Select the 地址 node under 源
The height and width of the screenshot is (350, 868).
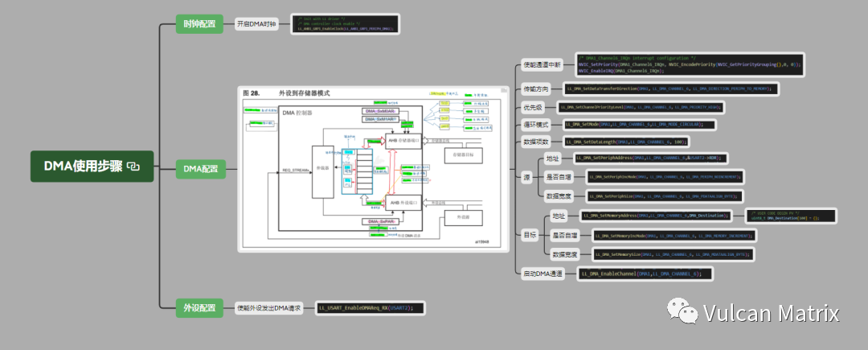(x=552, y=159)
